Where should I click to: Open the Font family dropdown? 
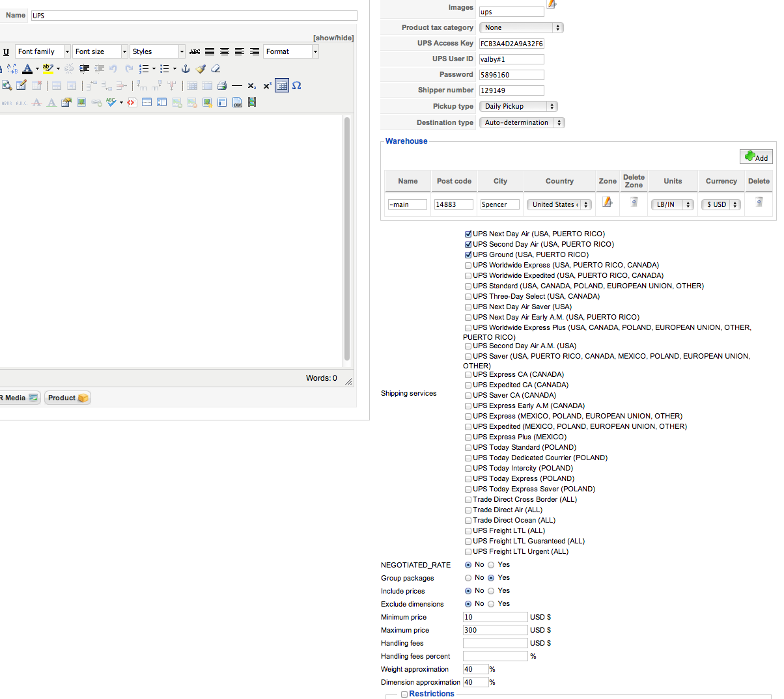tap(43, 51)
